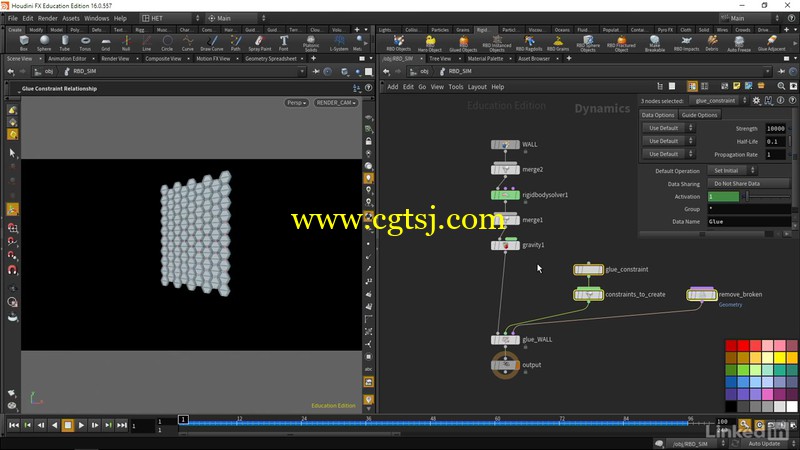Click the sticky note icon in network toolbar

(736, 86)
